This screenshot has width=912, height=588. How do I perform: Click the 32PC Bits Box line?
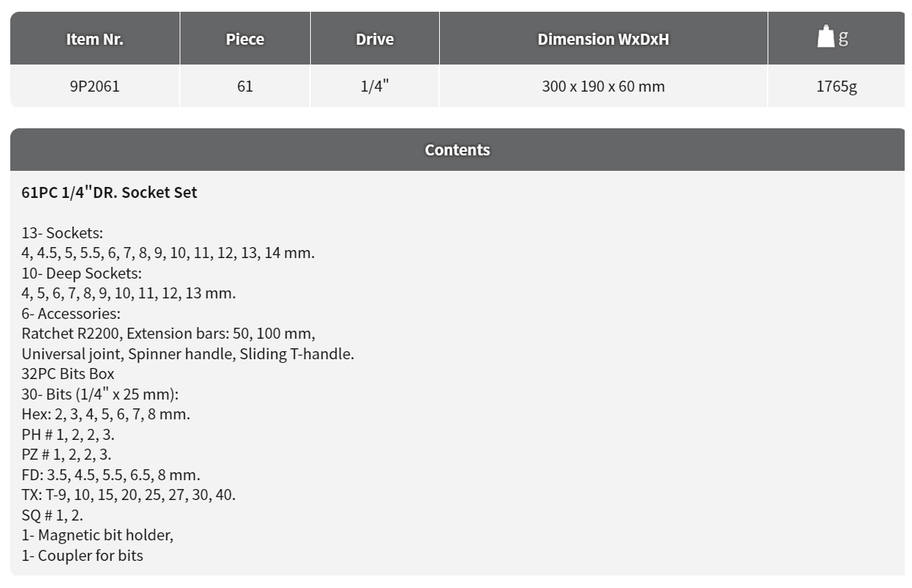(x=68, y=374)
